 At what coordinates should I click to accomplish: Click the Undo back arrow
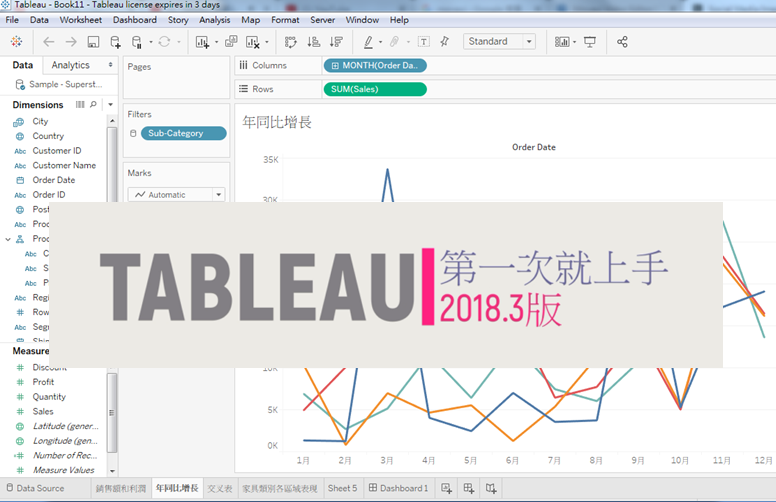[48, 42]
